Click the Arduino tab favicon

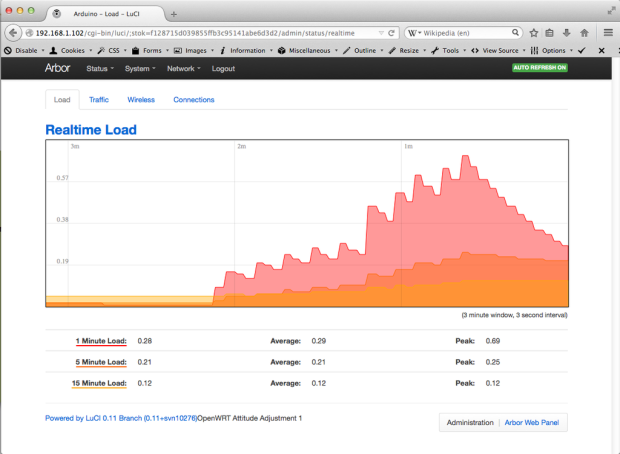pyautogui.click(x=57, y=14)
